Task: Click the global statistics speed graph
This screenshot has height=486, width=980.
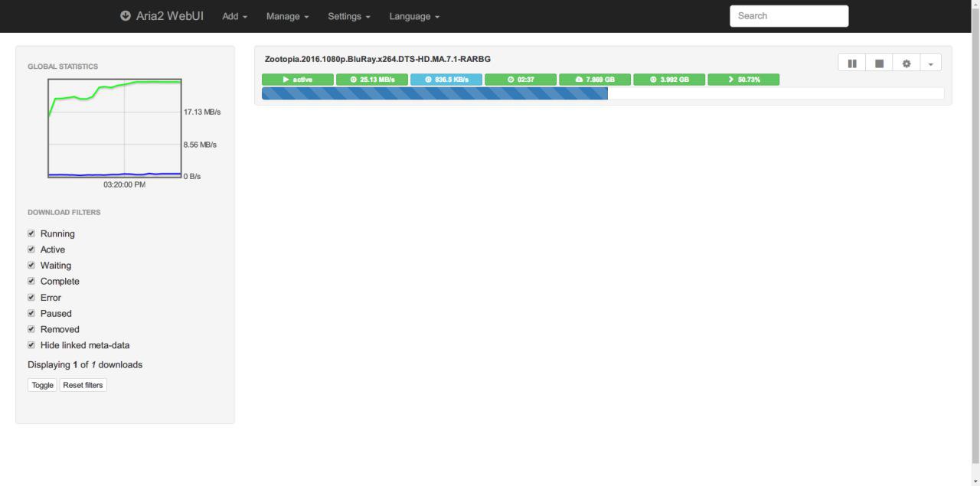Action: 115,128
